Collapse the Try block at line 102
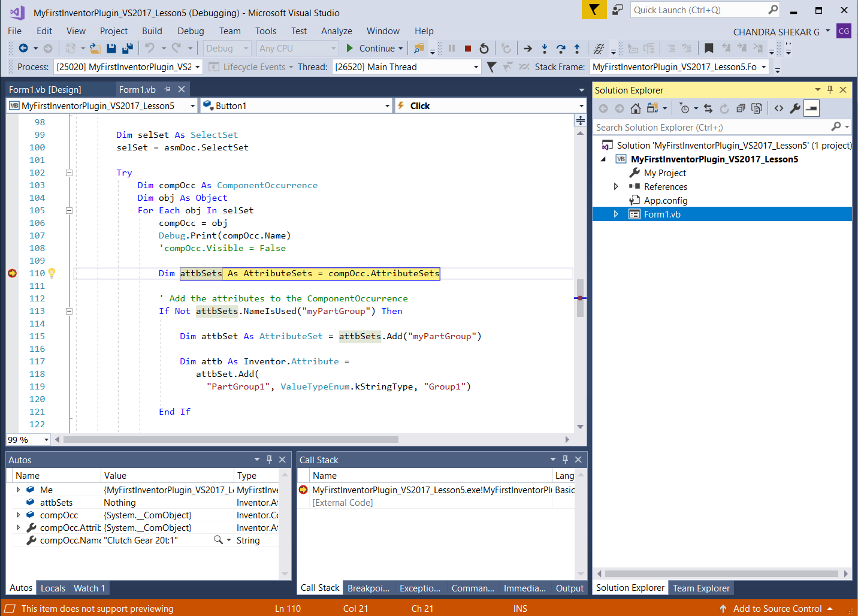The height and width of the screenshot is (616, 858). [x=69, y=173]
